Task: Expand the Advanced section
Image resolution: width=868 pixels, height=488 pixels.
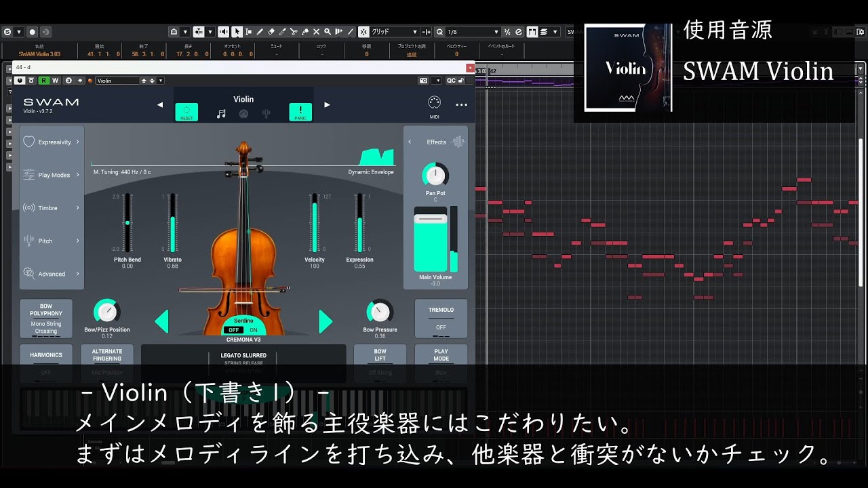Action: [x=52, y=274]
